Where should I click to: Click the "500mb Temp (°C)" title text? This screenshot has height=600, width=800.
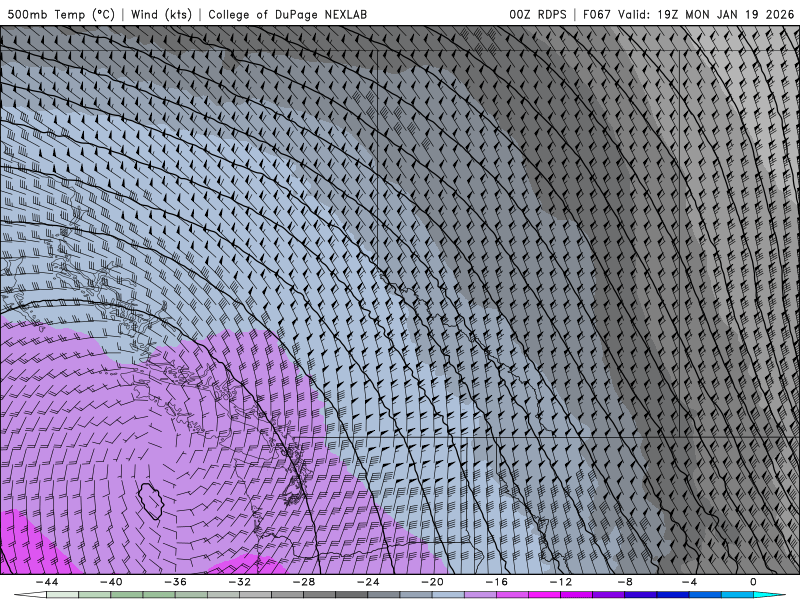click(60, 14)
